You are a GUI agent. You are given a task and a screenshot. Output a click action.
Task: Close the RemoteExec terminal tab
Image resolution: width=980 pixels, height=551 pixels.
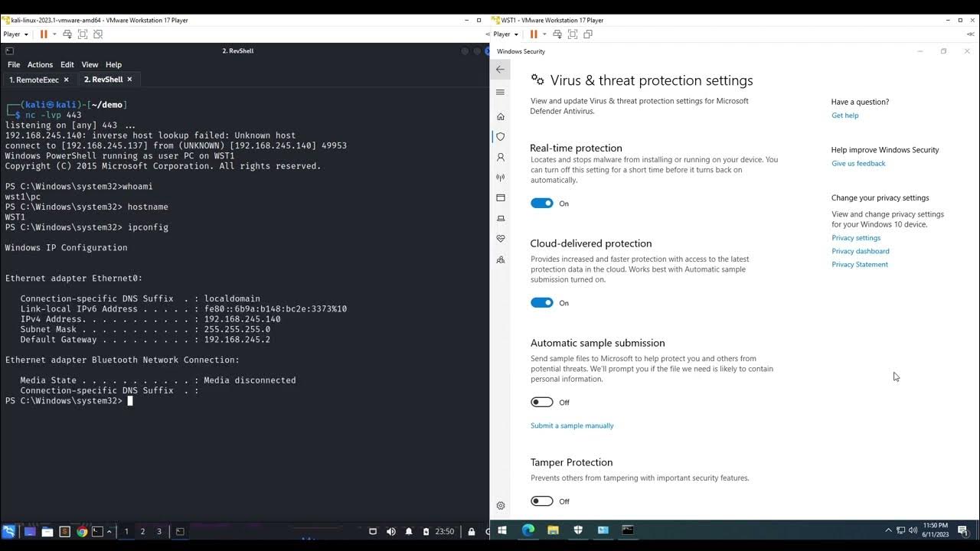(x=66, y=80)
